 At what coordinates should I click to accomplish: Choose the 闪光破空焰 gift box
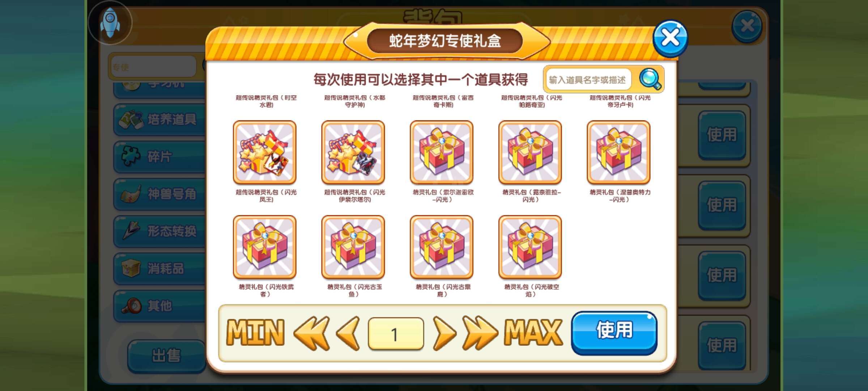pyautogui.click(x=530, y=247)
